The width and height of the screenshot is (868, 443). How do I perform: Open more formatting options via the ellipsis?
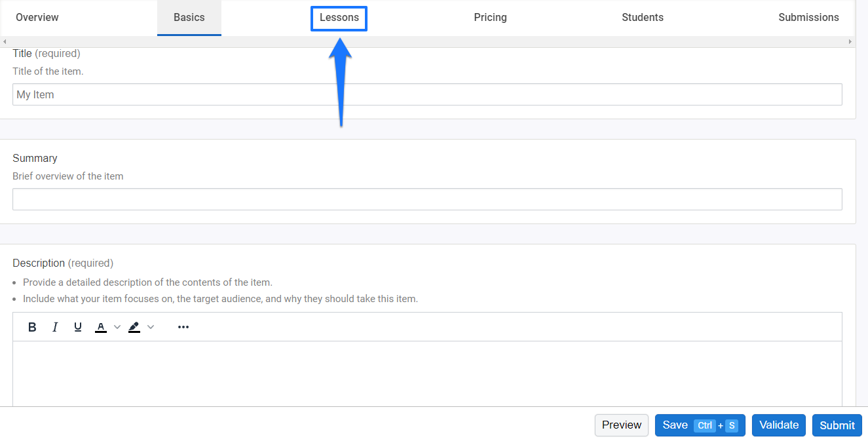tap(183, 326)
